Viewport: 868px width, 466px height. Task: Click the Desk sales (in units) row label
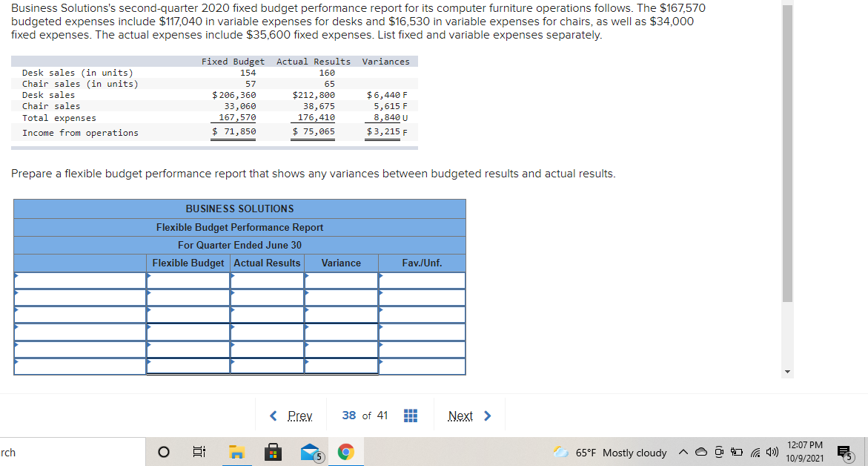pyautogui.click(x=78, y=73)
